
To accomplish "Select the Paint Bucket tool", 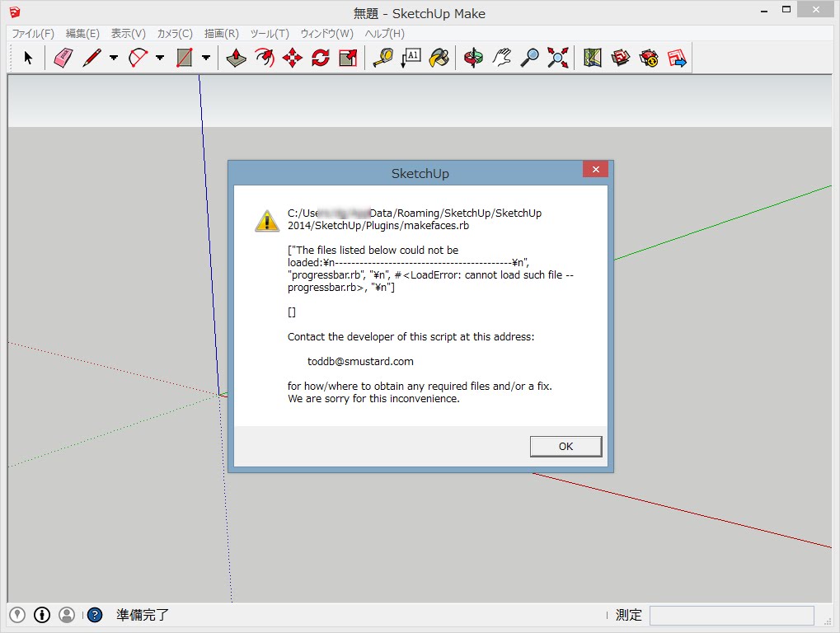I will pos(439,58).
